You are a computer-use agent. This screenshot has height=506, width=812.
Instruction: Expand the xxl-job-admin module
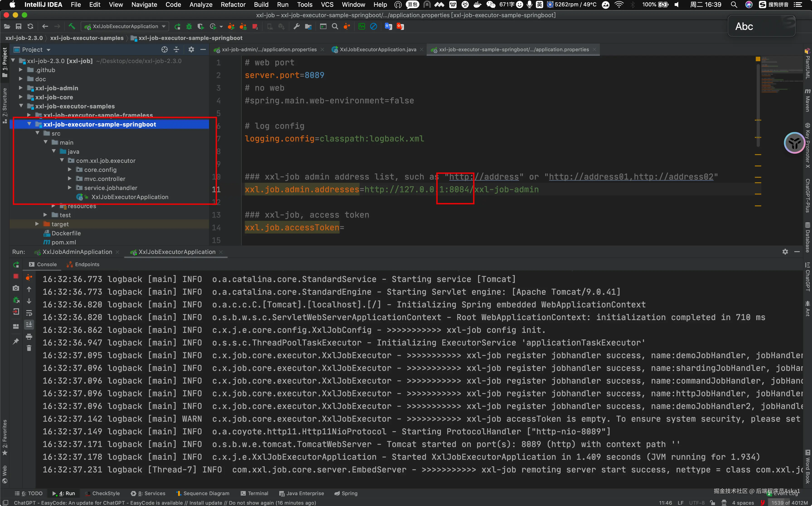click(x=21, y=88)
